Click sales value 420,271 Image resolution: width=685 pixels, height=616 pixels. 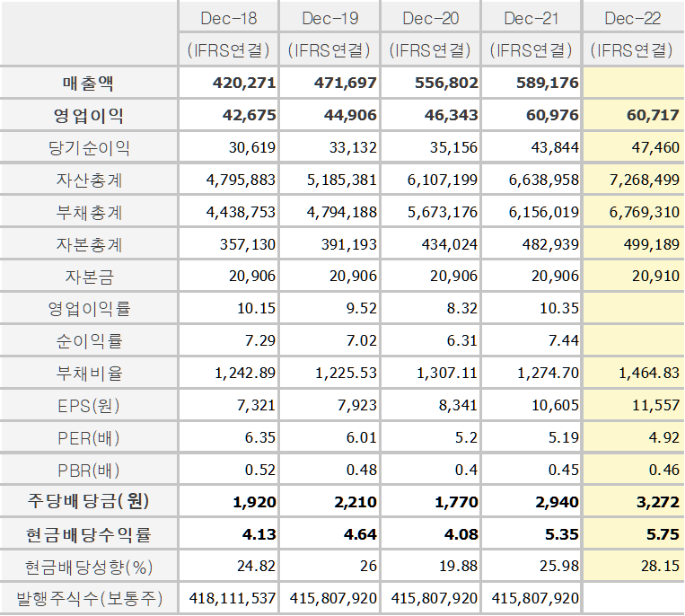coord(244,83)
